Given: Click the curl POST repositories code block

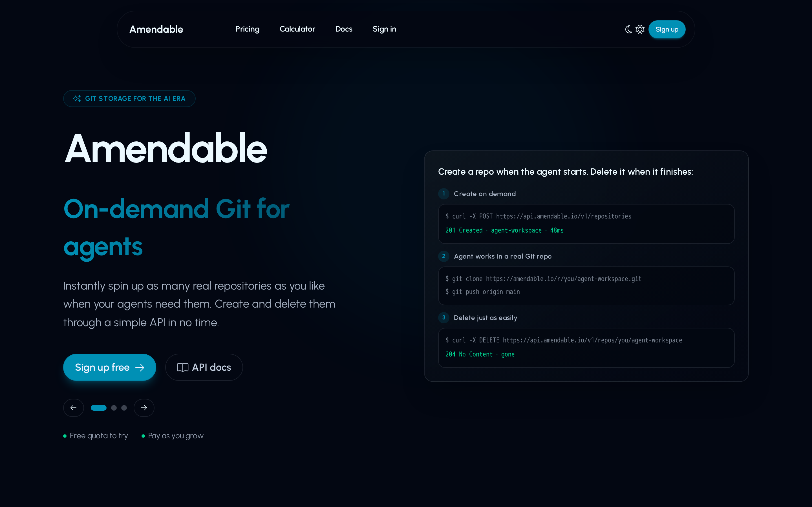Looking at the screenshot, I should (586, 224).
